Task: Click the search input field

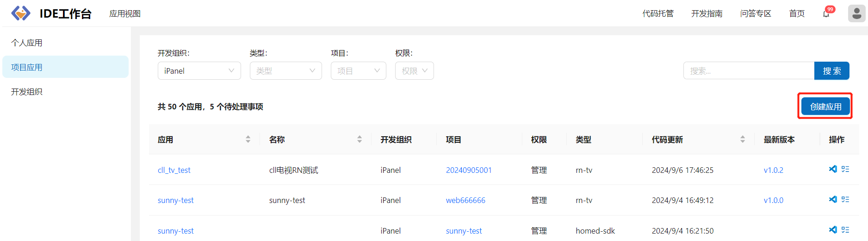Action: (748, 71)
